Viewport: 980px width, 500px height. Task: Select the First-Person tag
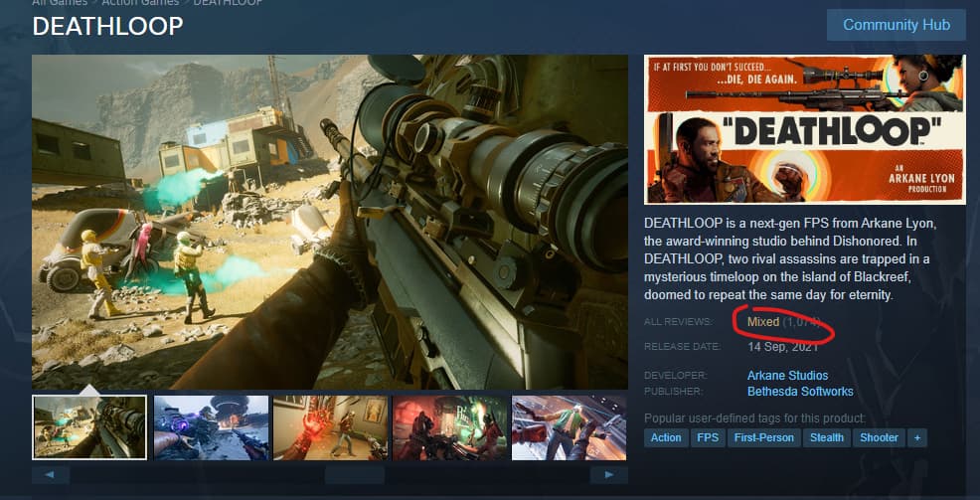coord(763,437)
